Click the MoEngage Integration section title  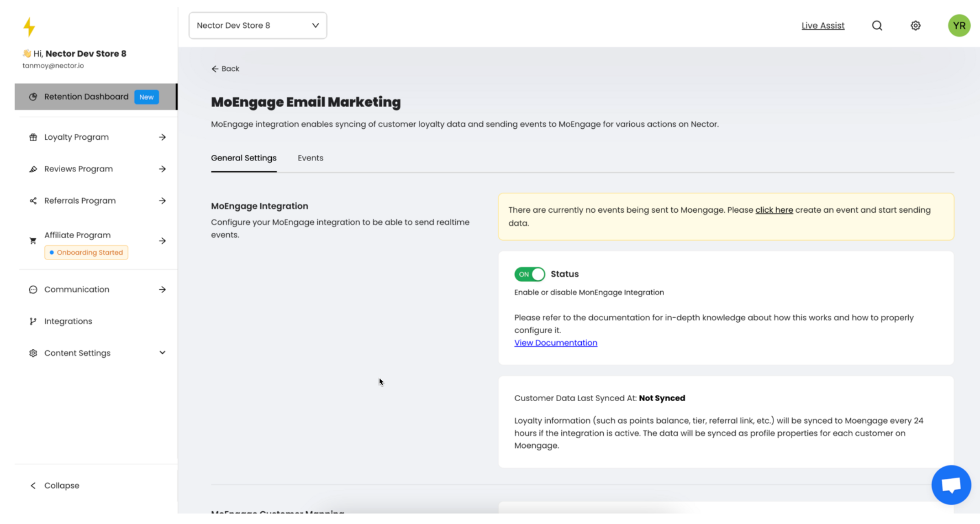(259, 206)
